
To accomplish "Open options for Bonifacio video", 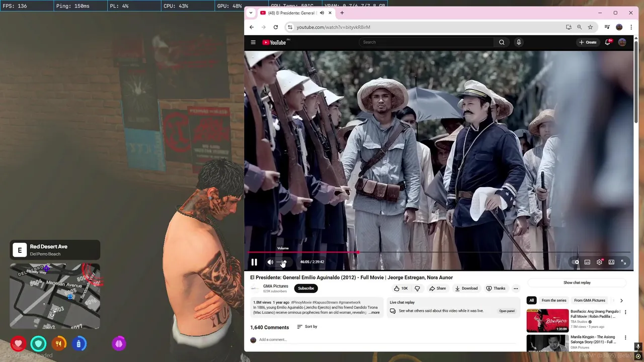I will pos(625,312).
